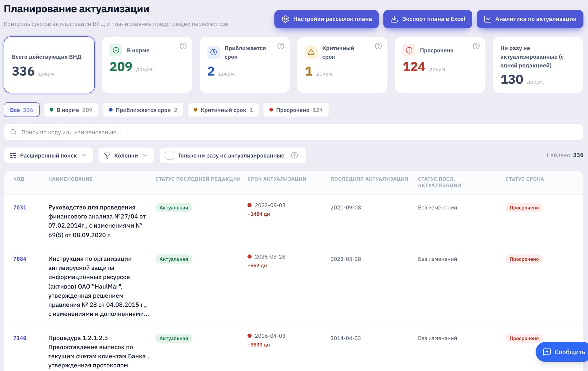Select the Критичный срок 1 filter tab
Image resolution: width=588 pixels, height=371 pixels.
pyautogui.click(x=223, y=110)
